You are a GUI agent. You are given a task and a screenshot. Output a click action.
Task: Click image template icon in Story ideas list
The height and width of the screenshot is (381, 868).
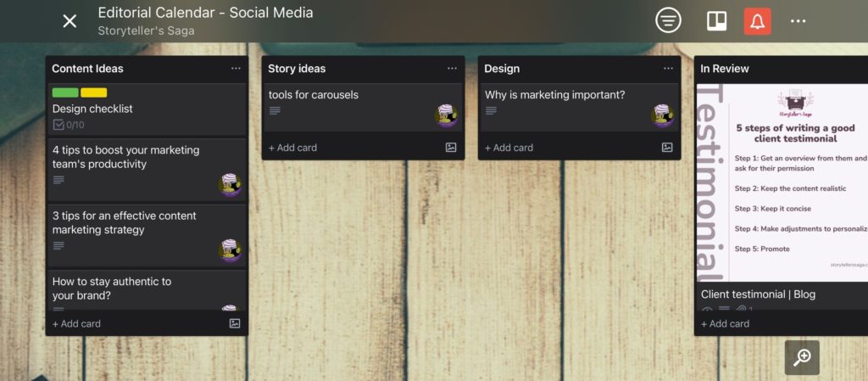tap(451, 147)
